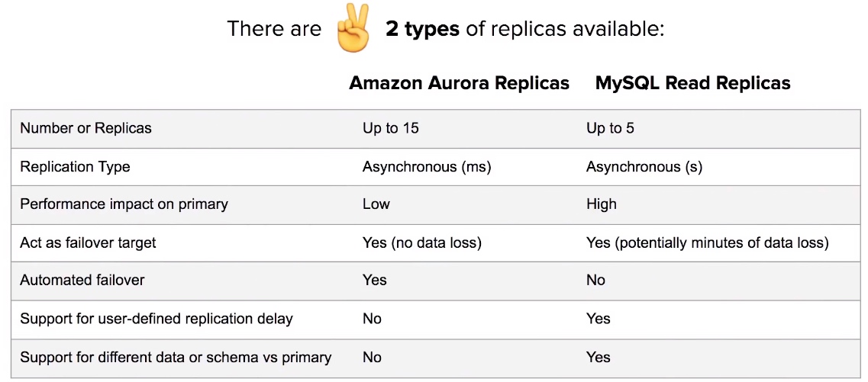
Task: Click the 2 types bold text
Action: tap(422, 29)
